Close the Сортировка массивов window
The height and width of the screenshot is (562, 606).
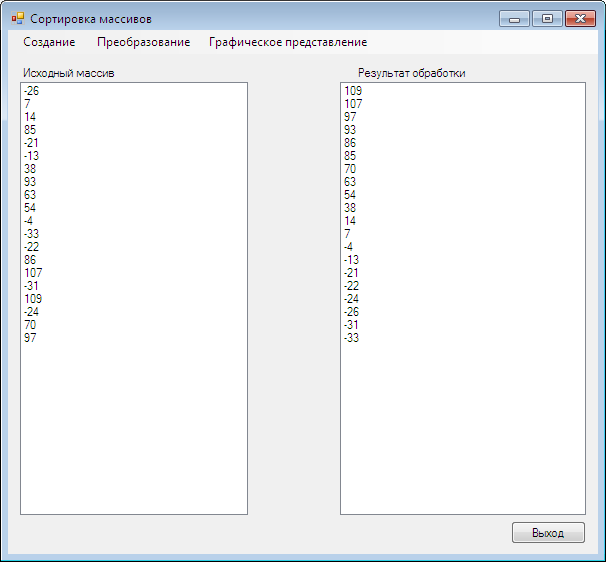tap(580, 19)
